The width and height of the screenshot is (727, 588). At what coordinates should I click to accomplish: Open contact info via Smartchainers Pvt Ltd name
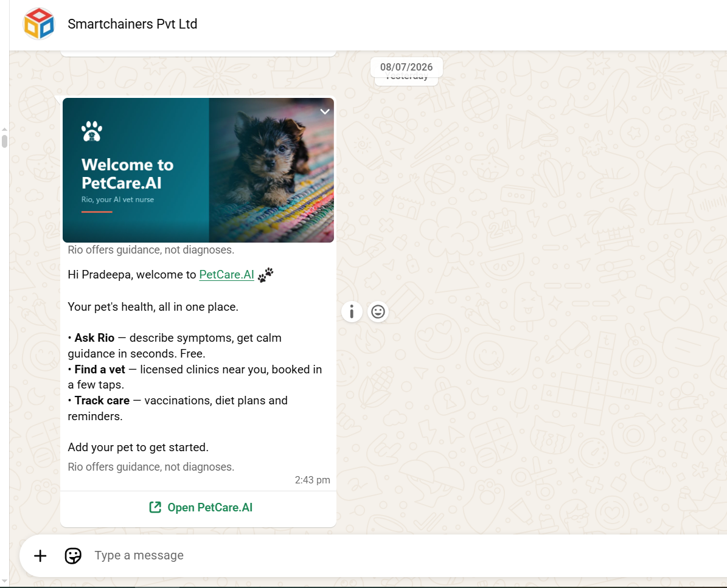tap(133, 24)
